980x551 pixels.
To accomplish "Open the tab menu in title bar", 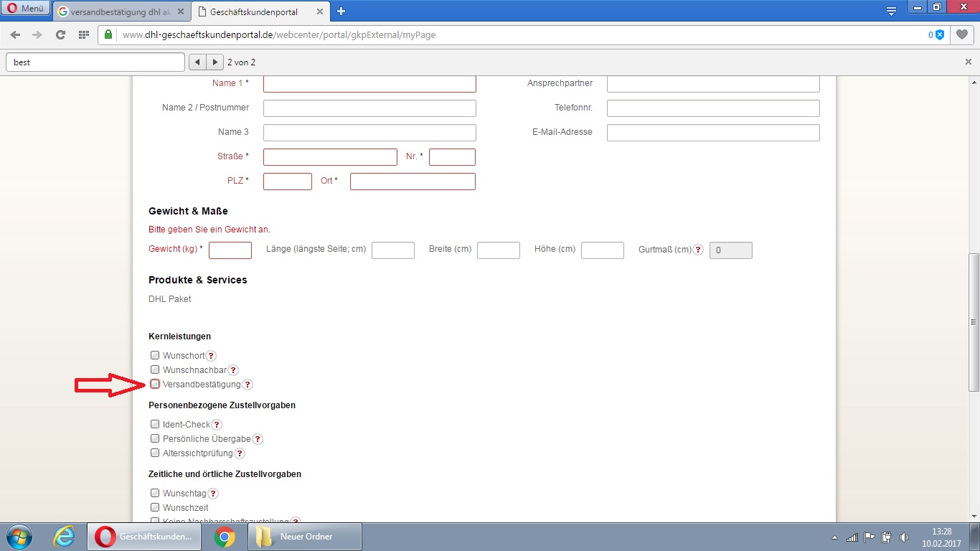I will (x=891, y=11).
